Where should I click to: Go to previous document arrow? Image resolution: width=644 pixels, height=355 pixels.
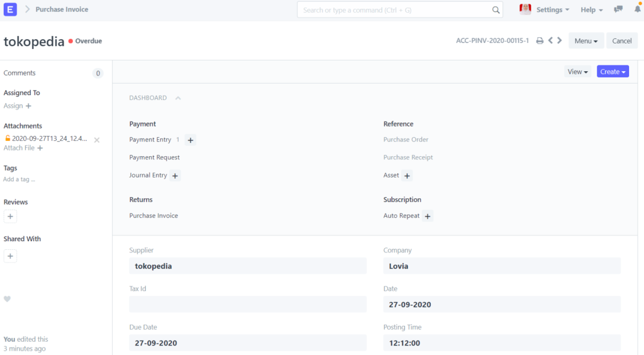pos(550,40)
